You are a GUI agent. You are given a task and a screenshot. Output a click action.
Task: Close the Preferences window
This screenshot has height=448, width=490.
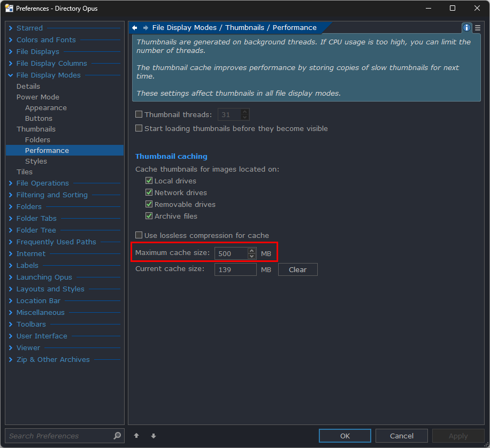[477, 8]
